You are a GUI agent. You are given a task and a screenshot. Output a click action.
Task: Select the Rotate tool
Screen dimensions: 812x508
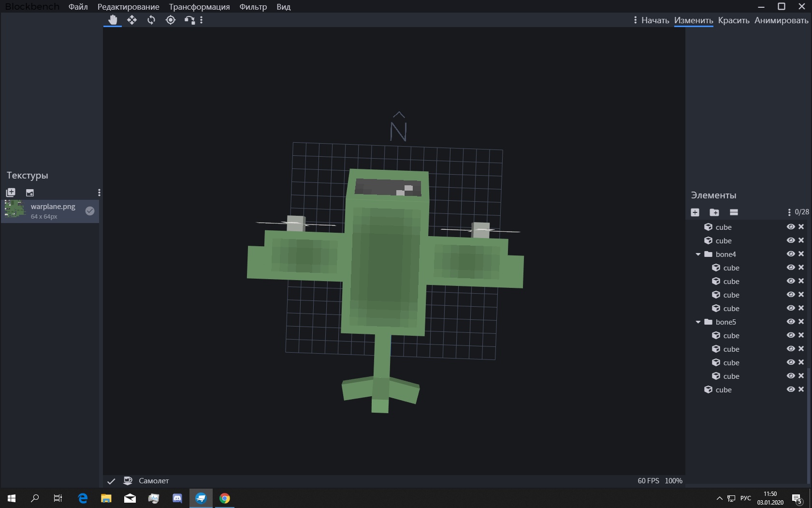pyautogui.click(x=151, y=20)
